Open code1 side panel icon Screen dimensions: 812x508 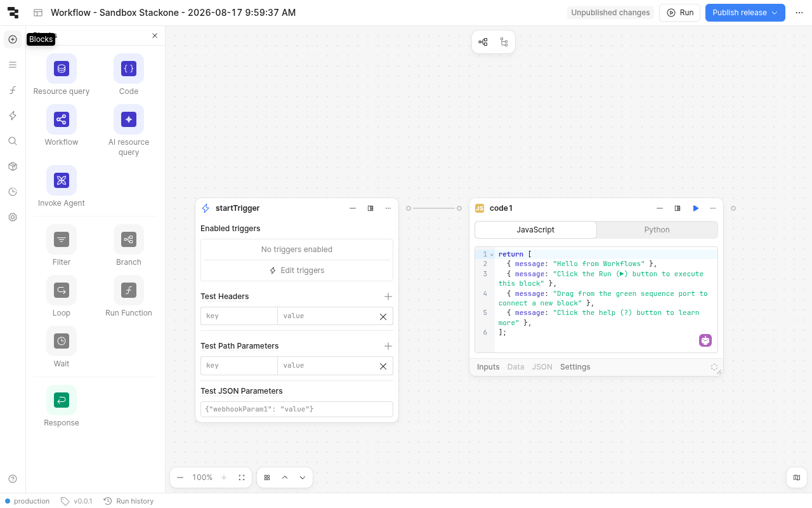click(x=678, y=208)
